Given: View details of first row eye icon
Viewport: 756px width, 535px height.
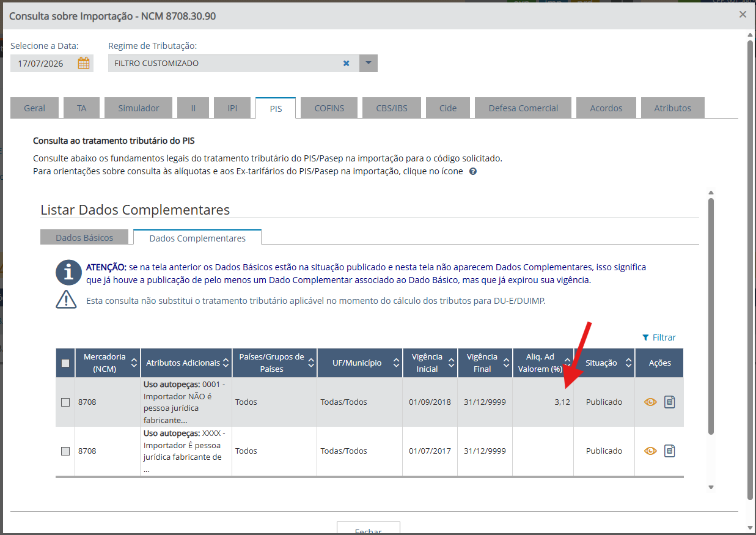Looking at the screenshot, I should pyautogui.click(x=650, y=402).
